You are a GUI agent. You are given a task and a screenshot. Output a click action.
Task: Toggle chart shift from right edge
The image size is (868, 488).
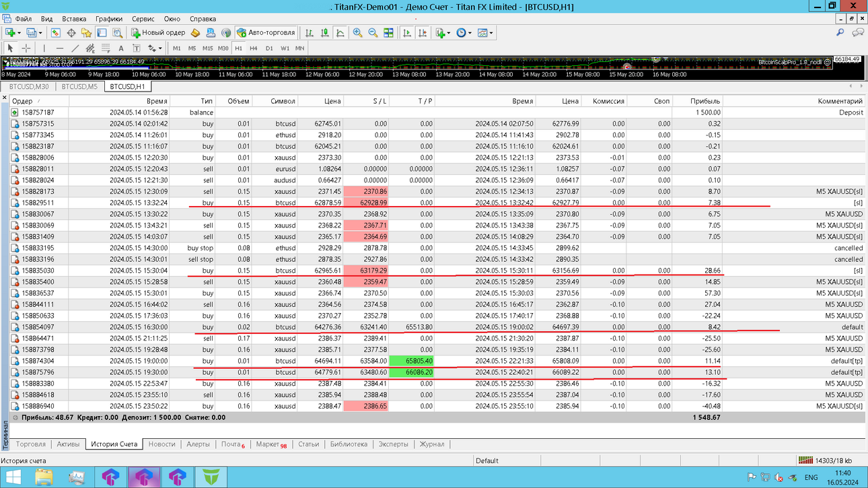[x=423, y=32]
